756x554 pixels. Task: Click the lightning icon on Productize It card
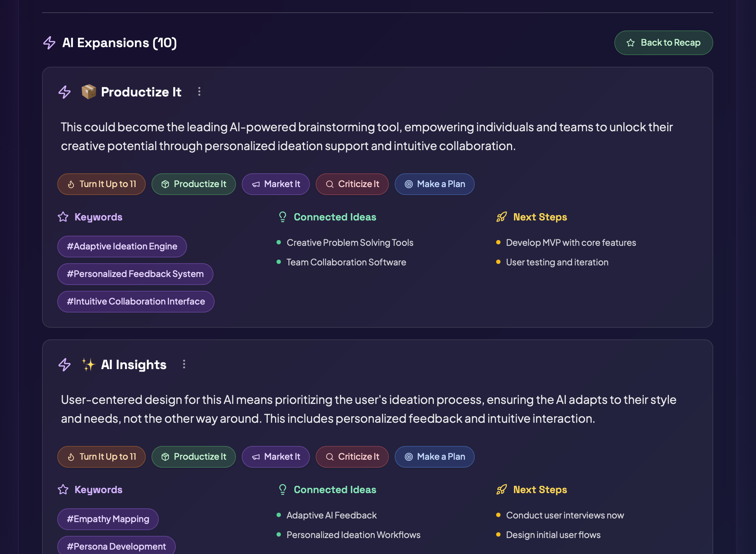pyautogui.click(x=65, y=92)
